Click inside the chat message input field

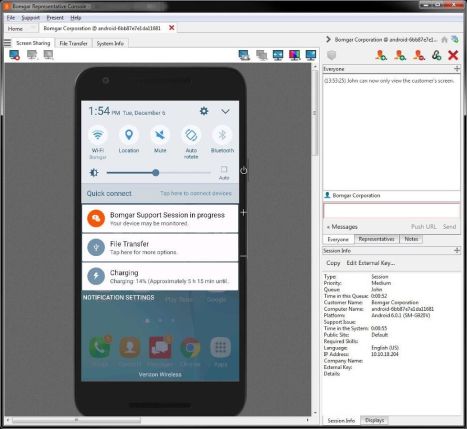(391, 211)
